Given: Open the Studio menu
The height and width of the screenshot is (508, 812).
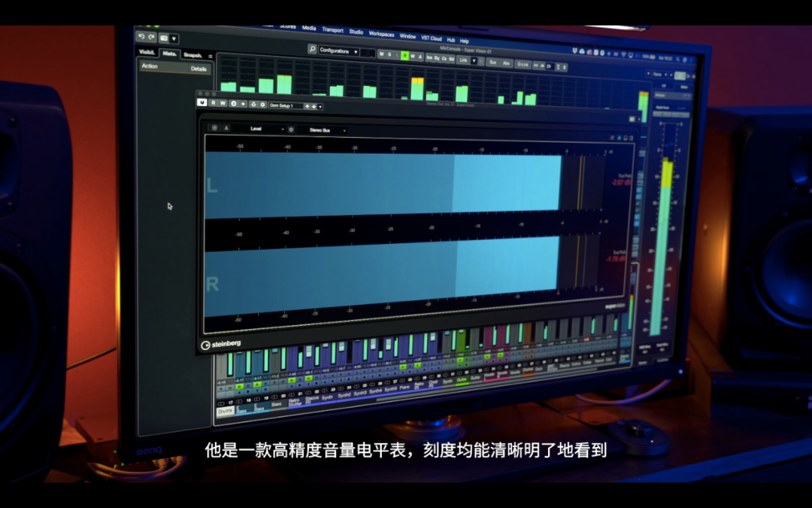Looking at the screenshot, I should [x=356, y=32].
